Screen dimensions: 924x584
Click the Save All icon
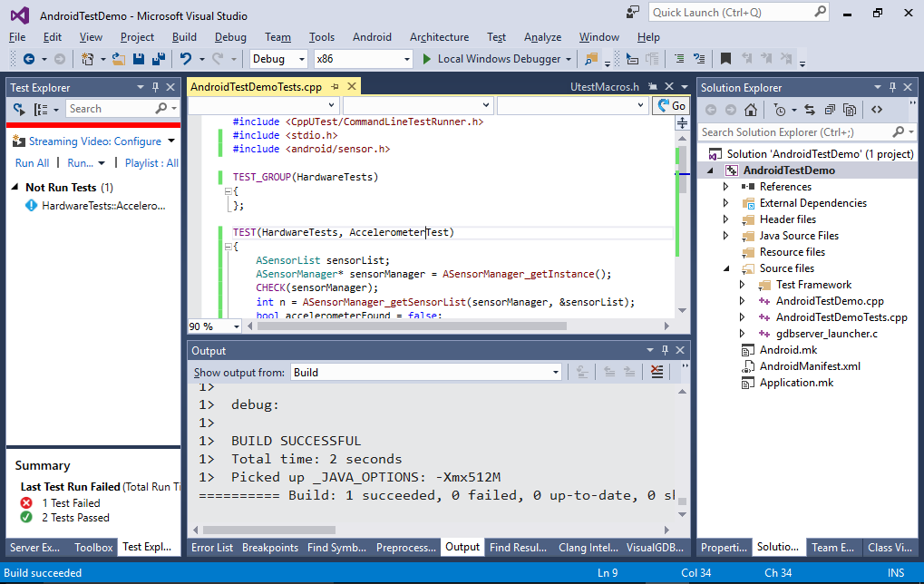(159, 59)
